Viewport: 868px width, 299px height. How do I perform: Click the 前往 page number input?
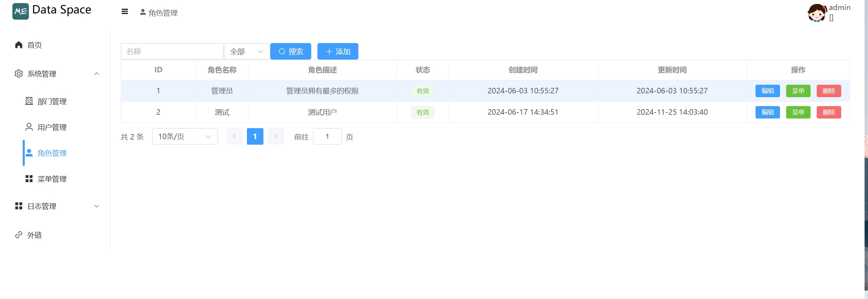tap(327, 136)
